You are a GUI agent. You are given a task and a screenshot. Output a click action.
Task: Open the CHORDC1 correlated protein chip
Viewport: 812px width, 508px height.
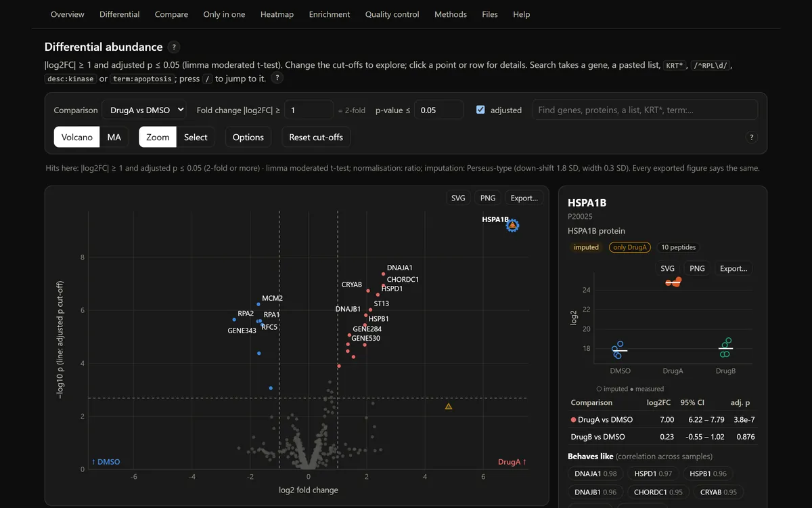(x=657, y=492)
